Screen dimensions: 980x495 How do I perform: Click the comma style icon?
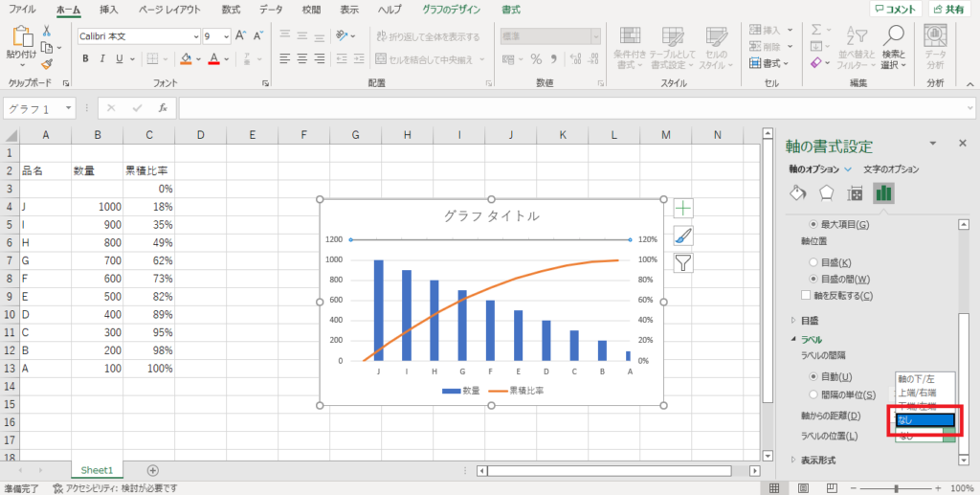click(x=554, y=58)
